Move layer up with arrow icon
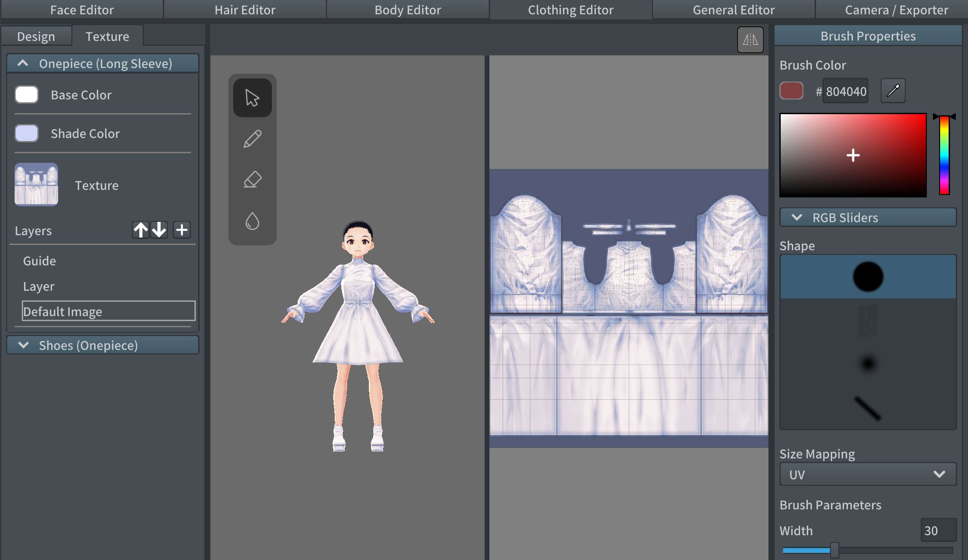968x560 pixels. point(141,230)
